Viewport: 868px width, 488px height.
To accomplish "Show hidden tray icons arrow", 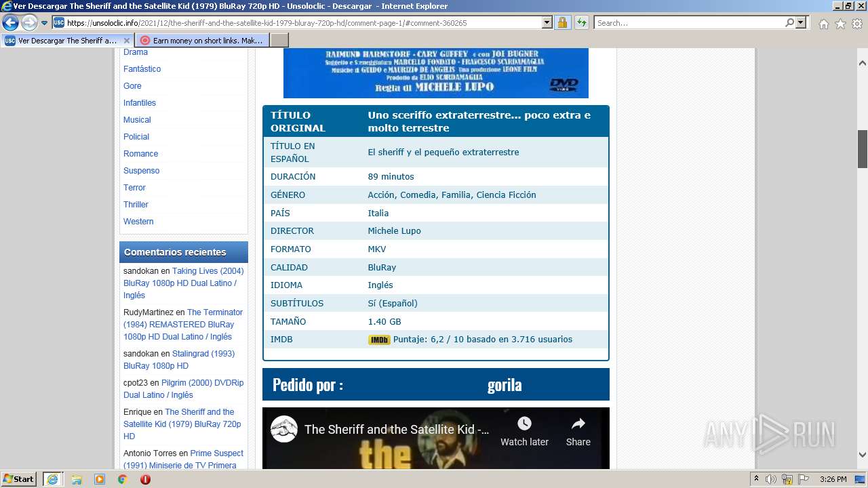I will click(x=756, y=479).
